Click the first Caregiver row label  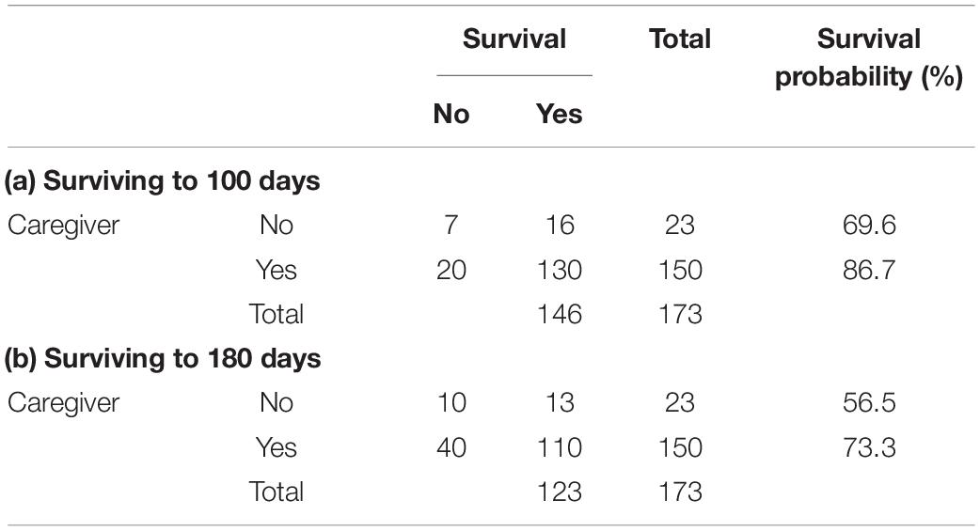tap(63, 225)
